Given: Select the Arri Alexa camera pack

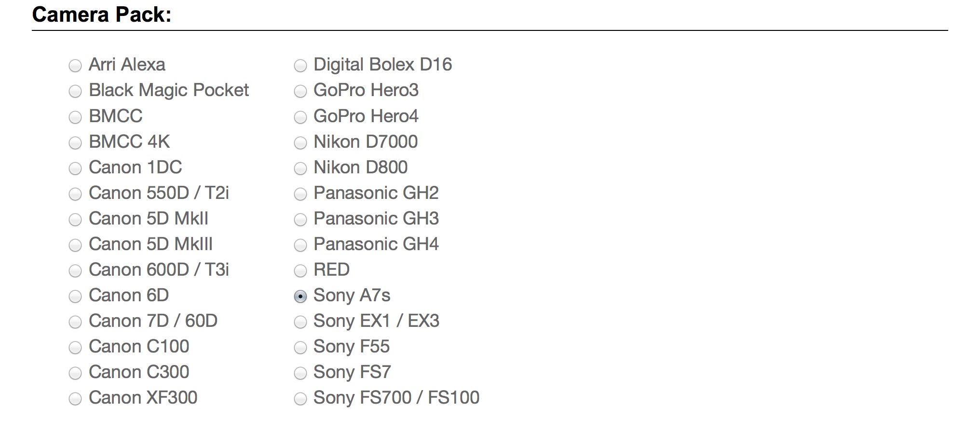Looking at the screenshot, I should [75, 65].
